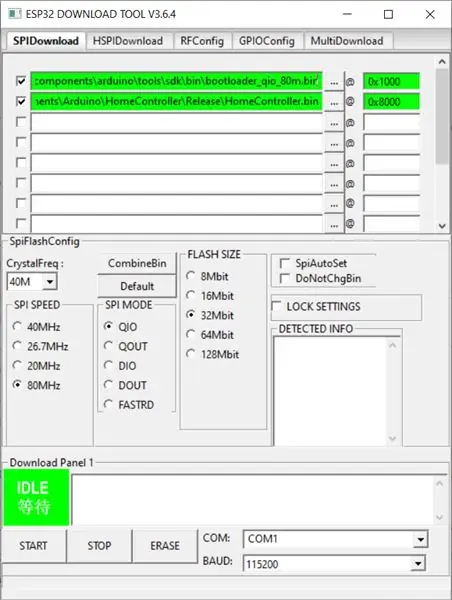
Task: Choose 16Mbit flash size
Action: [210, 296]
